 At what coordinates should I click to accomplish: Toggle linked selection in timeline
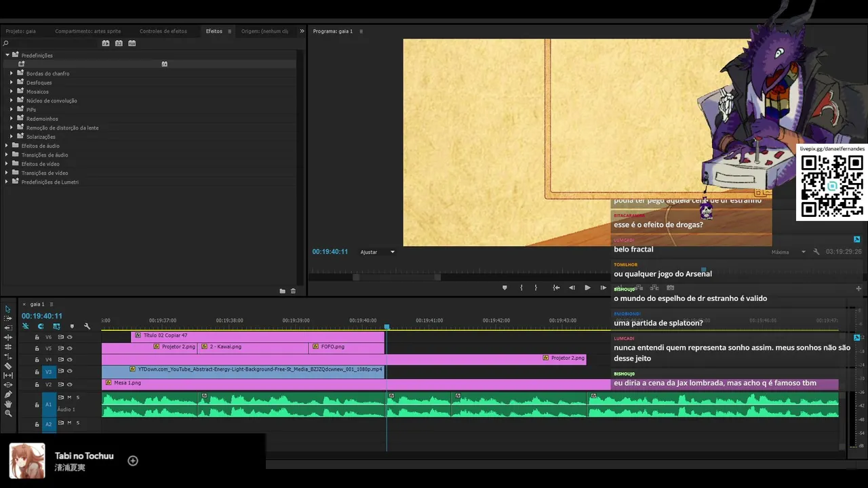(56, 326)
